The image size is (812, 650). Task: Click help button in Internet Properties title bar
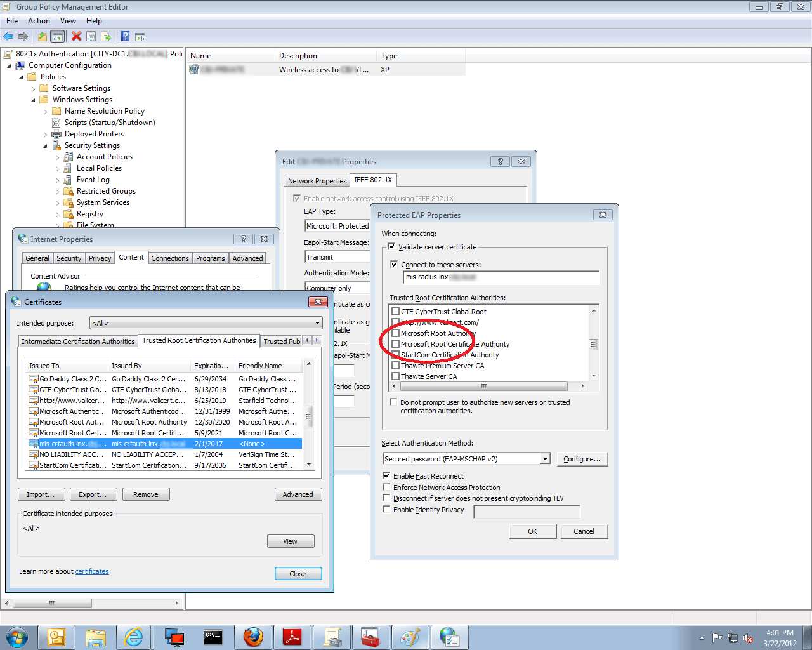244,239
